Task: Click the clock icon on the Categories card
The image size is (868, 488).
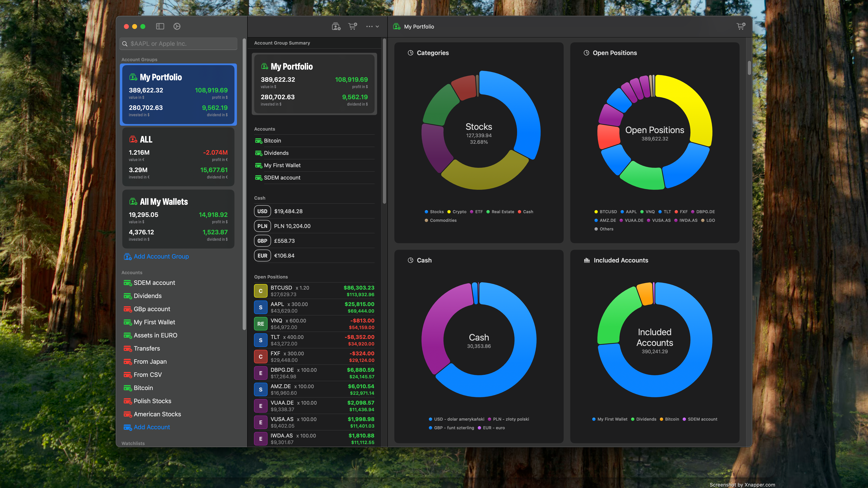Action: tap(410, 53)
